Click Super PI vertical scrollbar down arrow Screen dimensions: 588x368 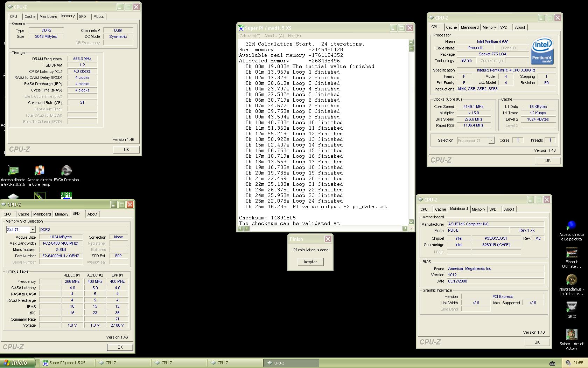point(411,222)
